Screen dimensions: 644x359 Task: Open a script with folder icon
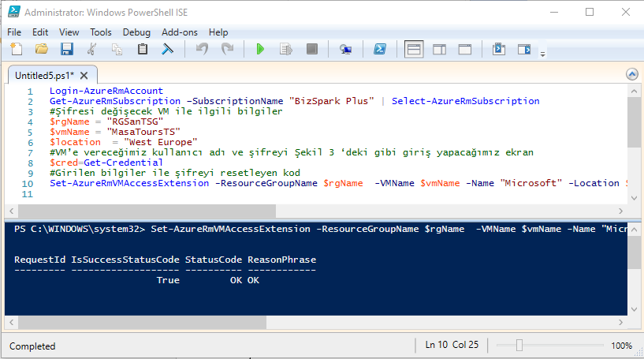pos(42,50)
